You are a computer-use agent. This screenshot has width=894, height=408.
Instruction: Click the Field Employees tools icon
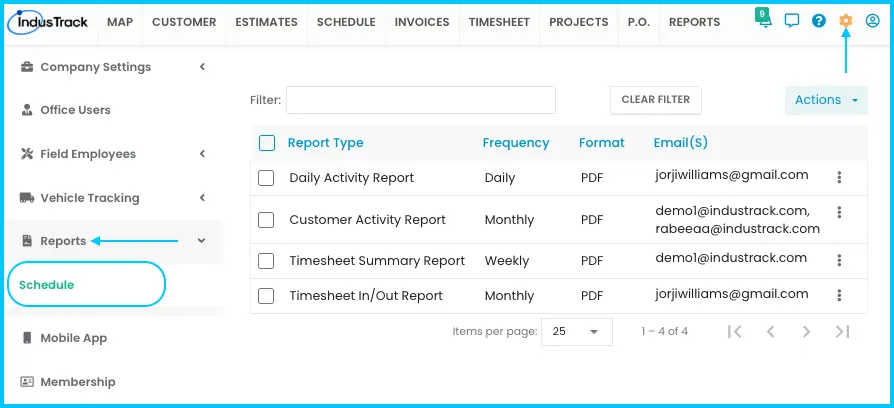27,154
